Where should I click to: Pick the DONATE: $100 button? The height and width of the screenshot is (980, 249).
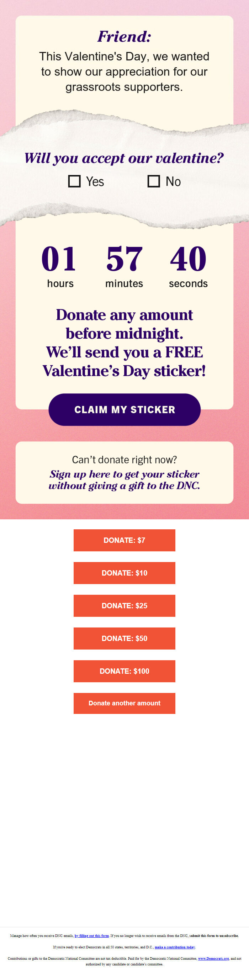[x=124, y=671]
